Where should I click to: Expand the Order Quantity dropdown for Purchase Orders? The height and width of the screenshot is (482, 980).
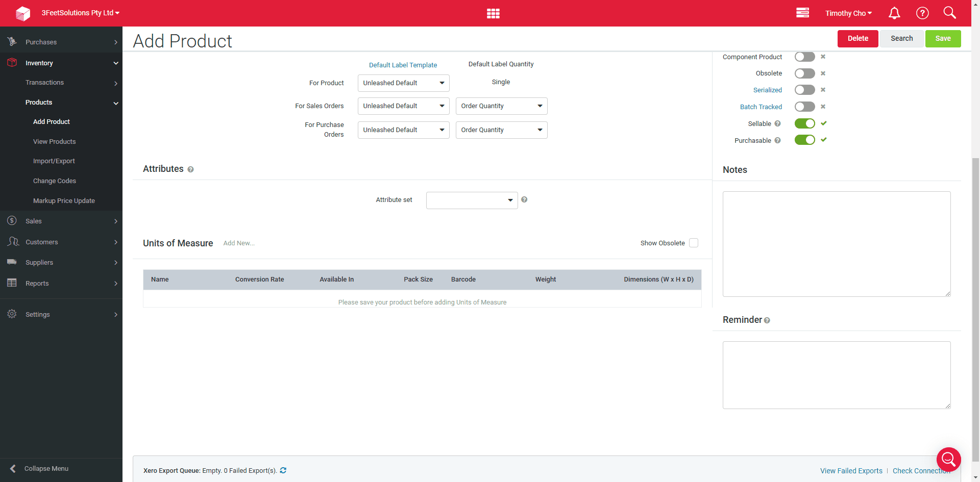pos(501,130)
